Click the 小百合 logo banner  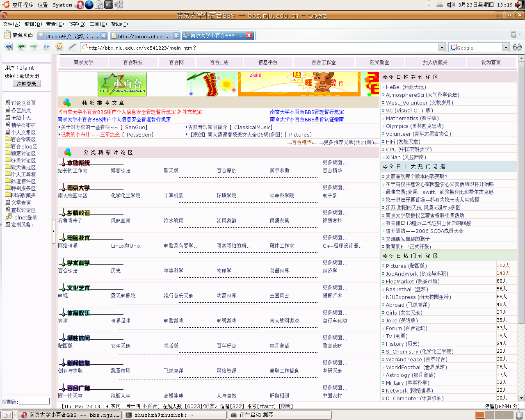click(x=122, y=84)
